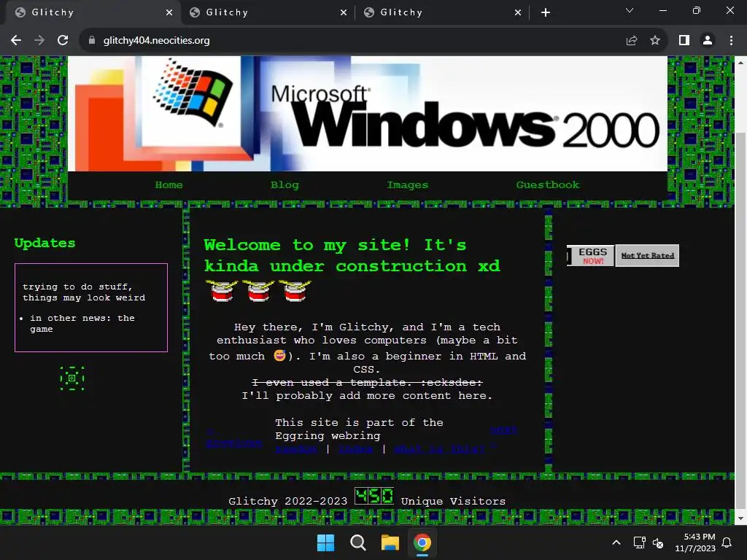Screen dimensions: 747x560
Task: Open the Chrome side panel icon
Action: click(684, 41)
